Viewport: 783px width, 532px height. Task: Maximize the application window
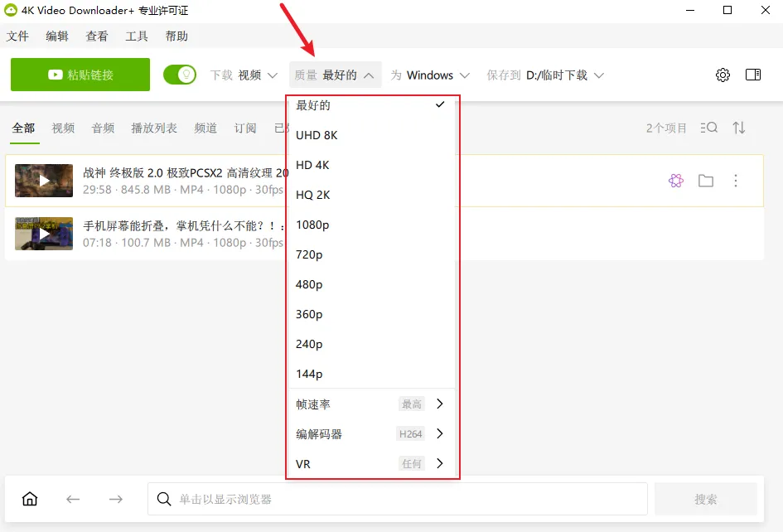coord(727,10)
